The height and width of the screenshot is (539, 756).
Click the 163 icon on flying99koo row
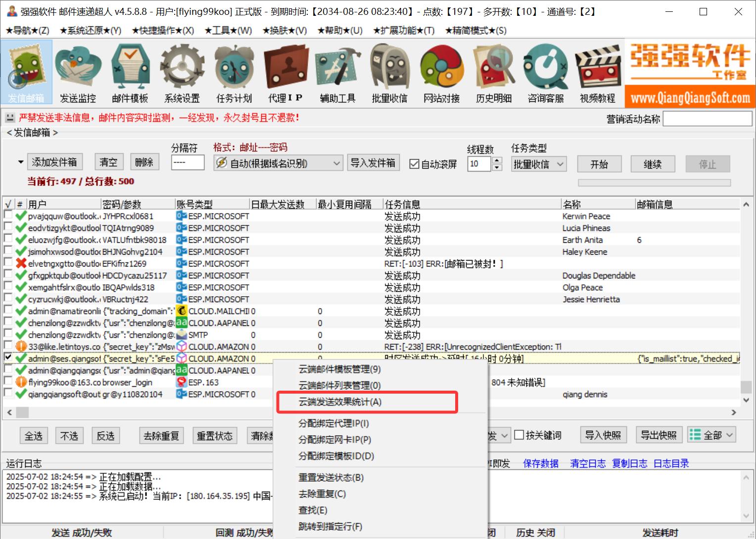coord(182,382)
